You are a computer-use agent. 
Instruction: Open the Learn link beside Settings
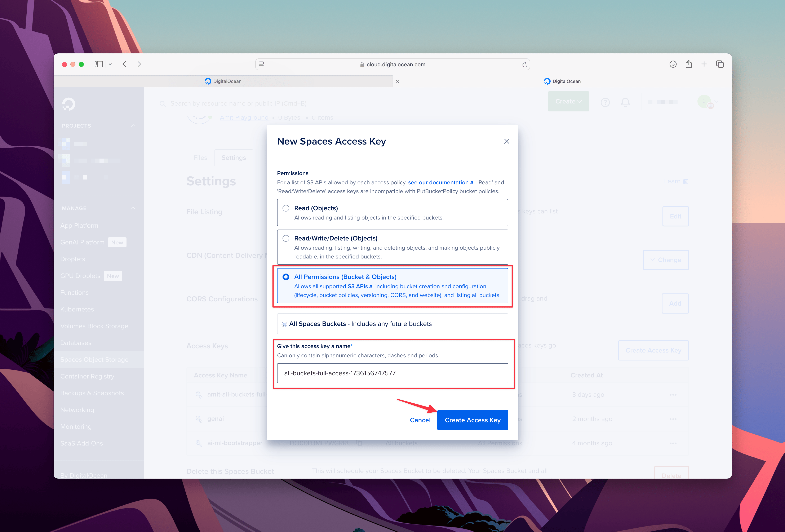click(676, 181)
